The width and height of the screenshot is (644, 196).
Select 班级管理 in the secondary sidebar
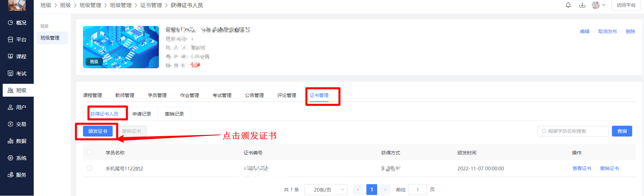(52, 38)
